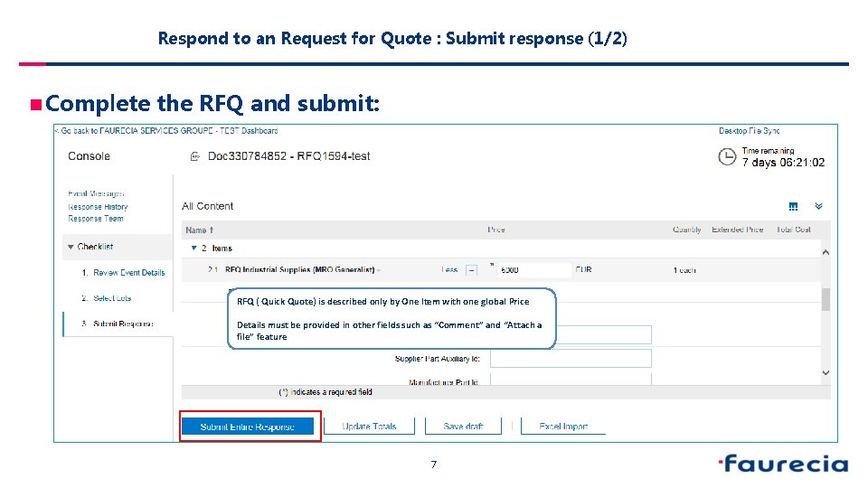
Task: Click the Console heading
Action: click(x=90, y=156)
